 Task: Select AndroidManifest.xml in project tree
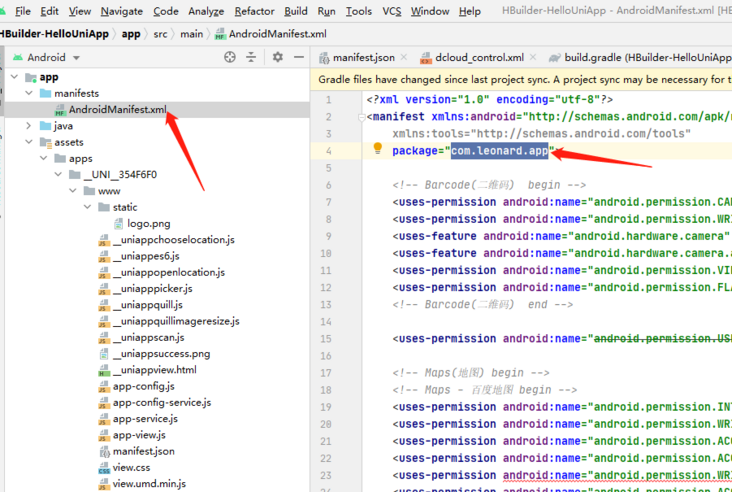tap(118, 110)
